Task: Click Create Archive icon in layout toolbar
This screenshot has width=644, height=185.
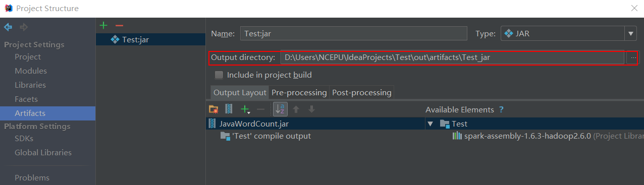Action: point(229,109)
